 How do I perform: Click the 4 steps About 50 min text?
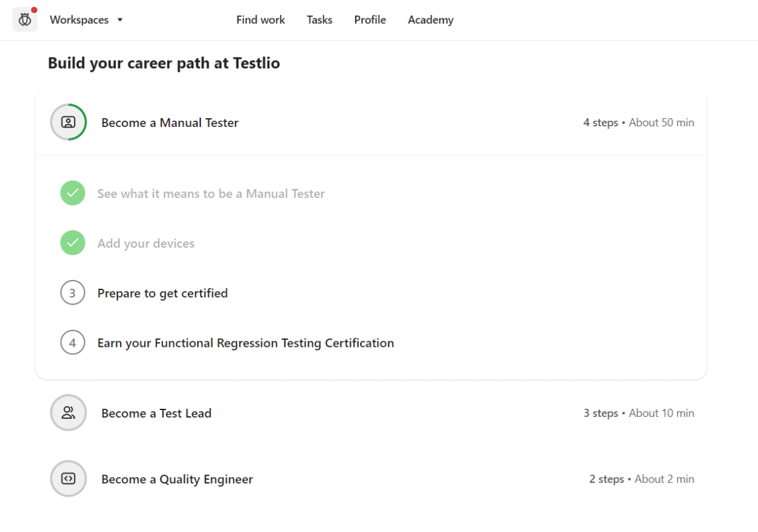(639, 123)
